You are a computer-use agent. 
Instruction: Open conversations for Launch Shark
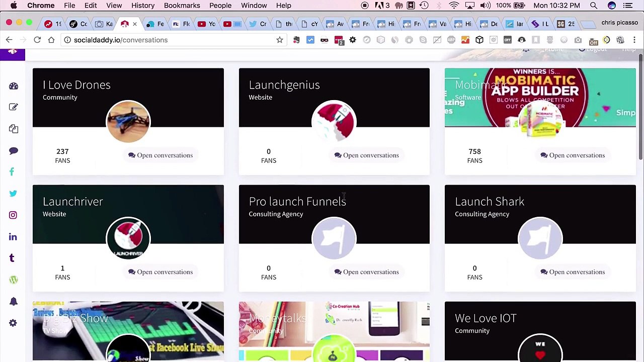click(x=573, y=272)
